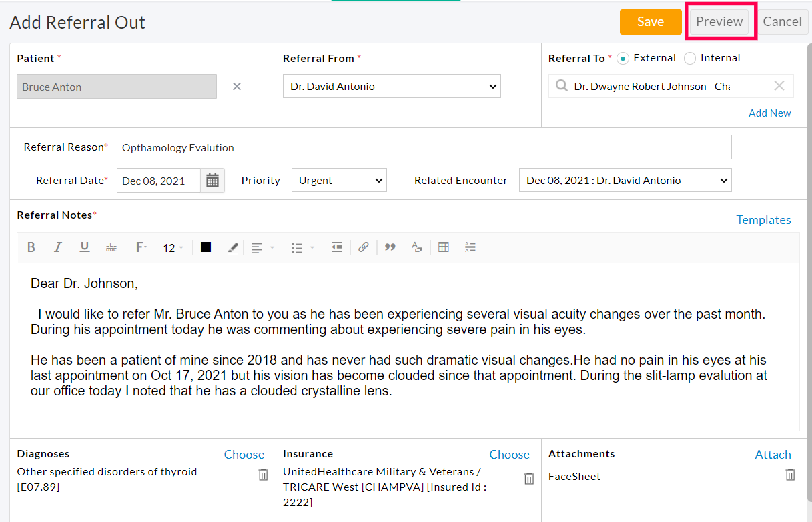
Task: Insert a blockquote in the notes editor
Action: 390,247
